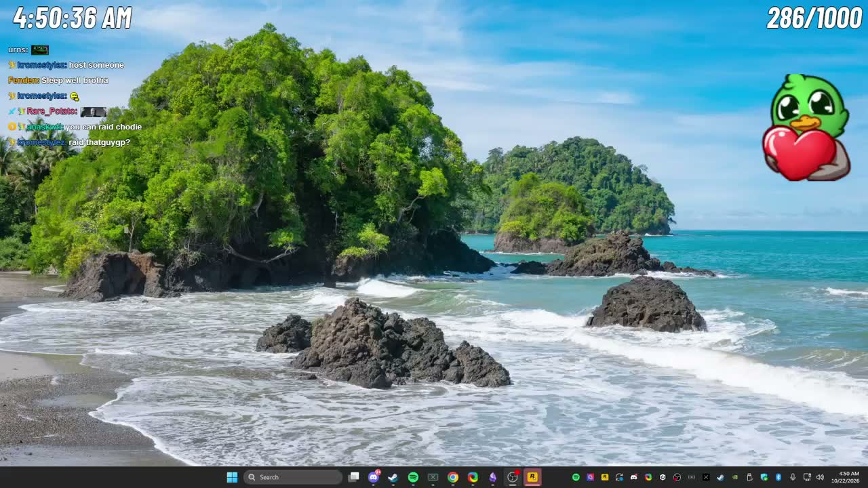Click the OBS icon in system tray
This screenshot has width=868, height=488.
pos(677,477)
